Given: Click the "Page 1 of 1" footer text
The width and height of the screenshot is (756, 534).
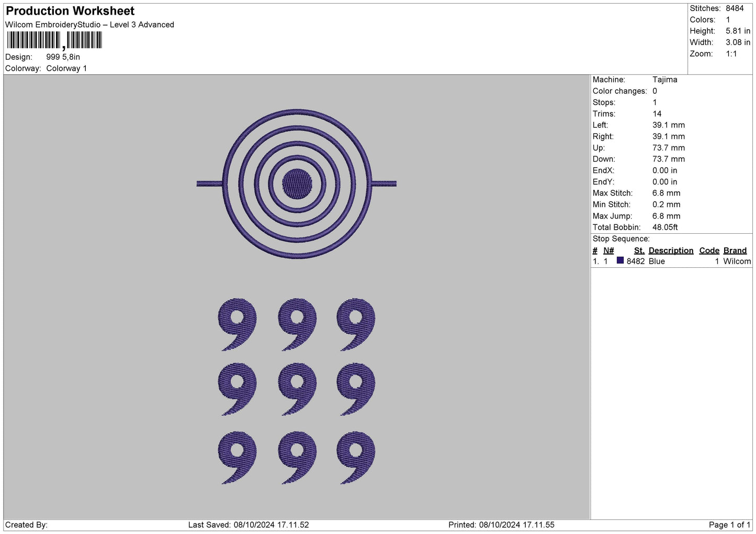Looking at the screenshot, I should (x=730, y=525).
